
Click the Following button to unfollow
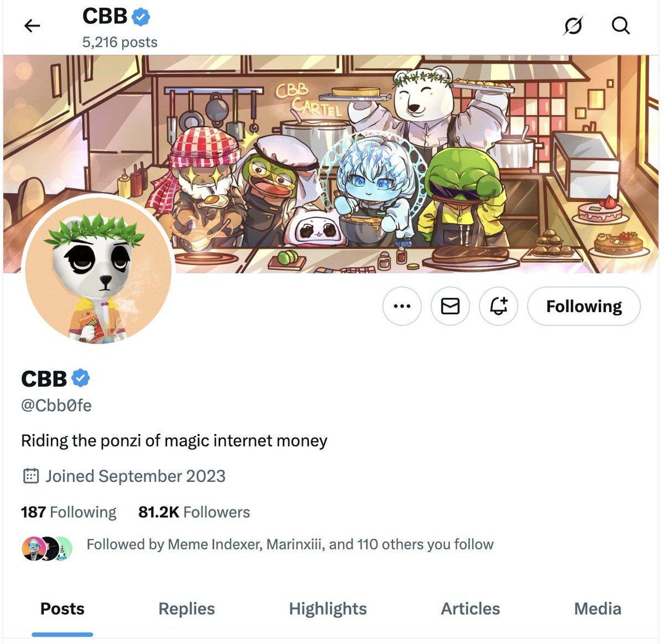[584, 306]
